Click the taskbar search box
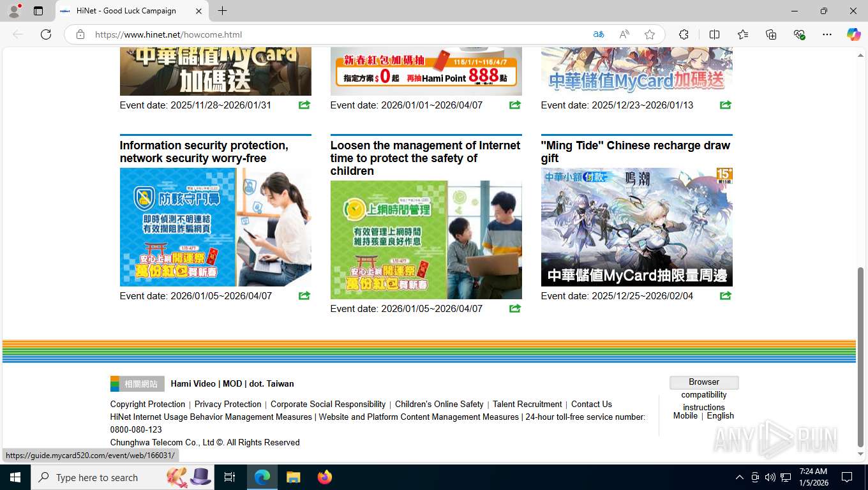 coord(123,477)
